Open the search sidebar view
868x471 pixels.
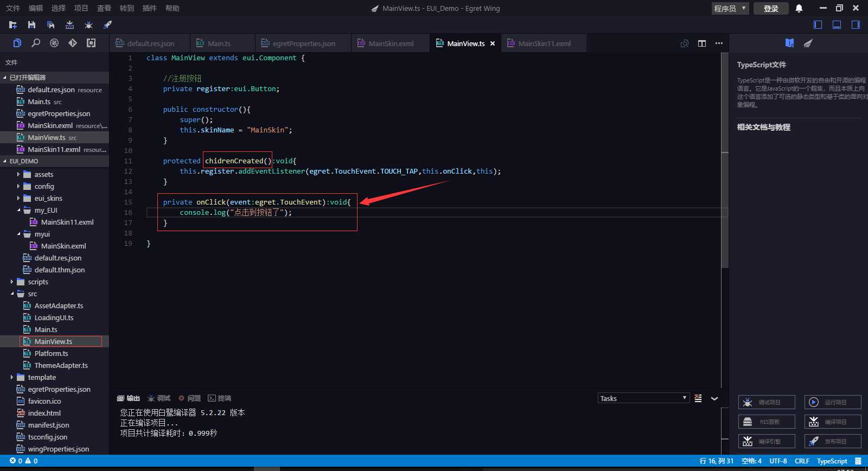[x=36, y=43]
